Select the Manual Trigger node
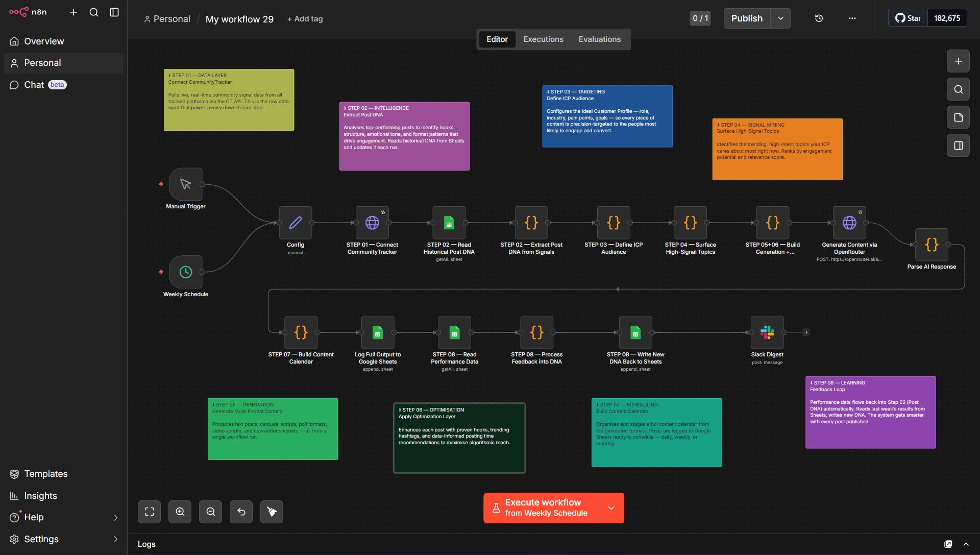980x555 pixels. click(185, 185)
